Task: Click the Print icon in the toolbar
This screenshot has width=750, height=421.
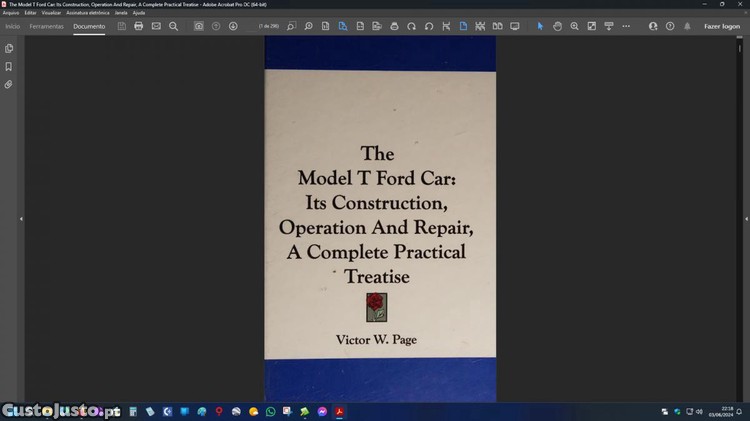Action: point(139,26)
